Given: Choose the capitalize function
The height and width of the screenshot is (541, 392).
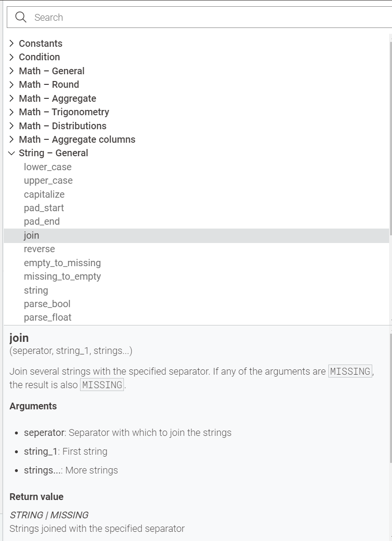Looking at the screenshot, I should click(44, 194).
